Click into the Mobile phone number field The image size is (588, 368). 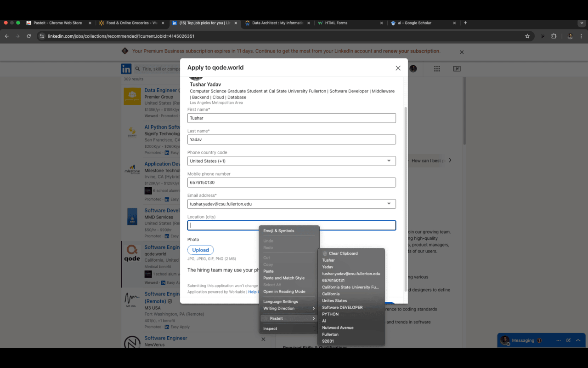coord(291,183)
